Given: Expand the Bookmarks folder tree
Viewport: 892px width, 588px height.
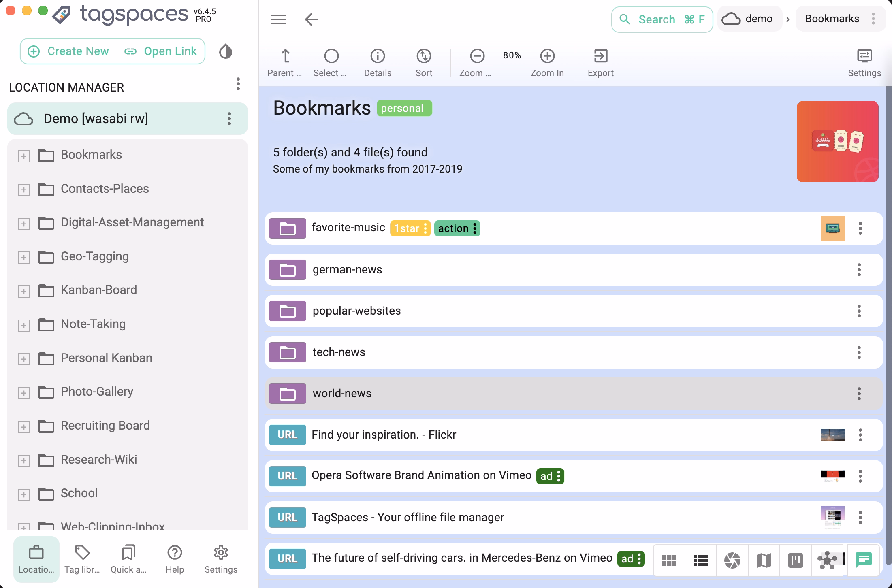Looking at the screenshot, I should click(24, 156).
